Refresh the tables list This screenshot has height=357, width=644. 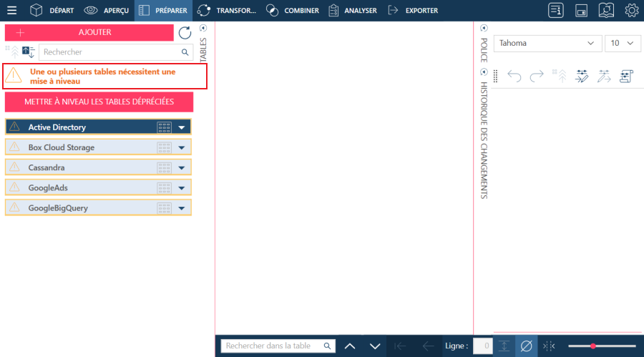pyautogui.click(x=185, y=32)
